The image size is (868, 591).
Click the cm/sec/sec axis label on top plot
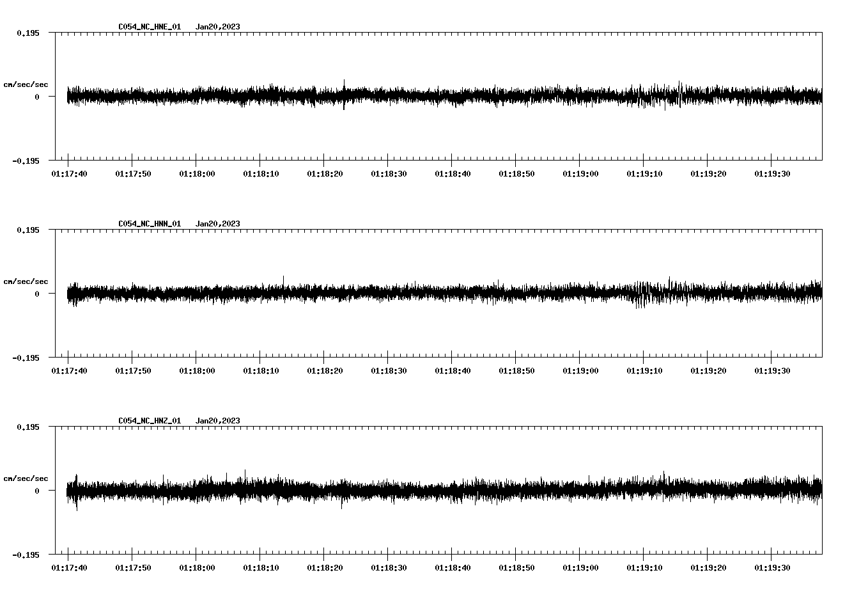[x=27, y=84]
